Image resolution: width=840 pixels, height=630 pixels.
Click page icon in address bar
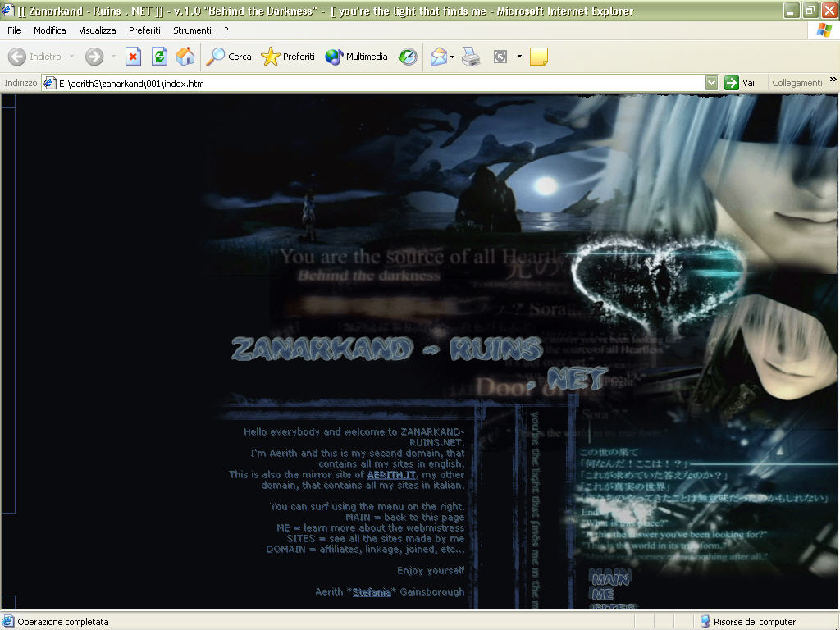click(x=50, y=83)
